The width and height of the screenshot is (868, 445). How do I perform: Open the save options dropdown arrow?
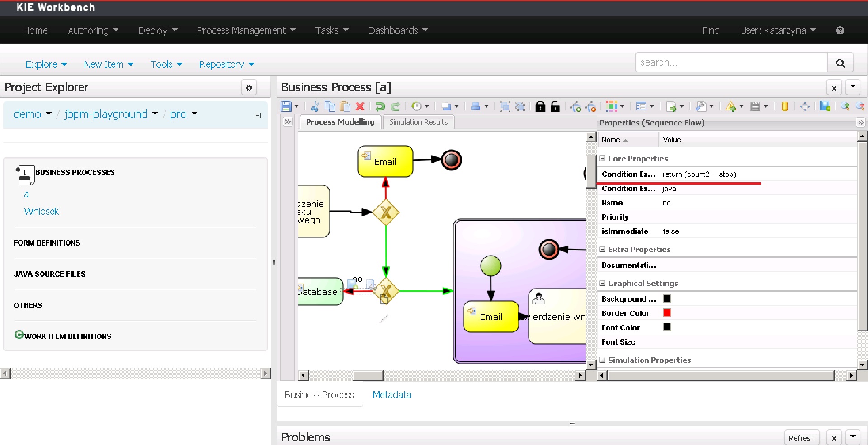pos(297,106)
